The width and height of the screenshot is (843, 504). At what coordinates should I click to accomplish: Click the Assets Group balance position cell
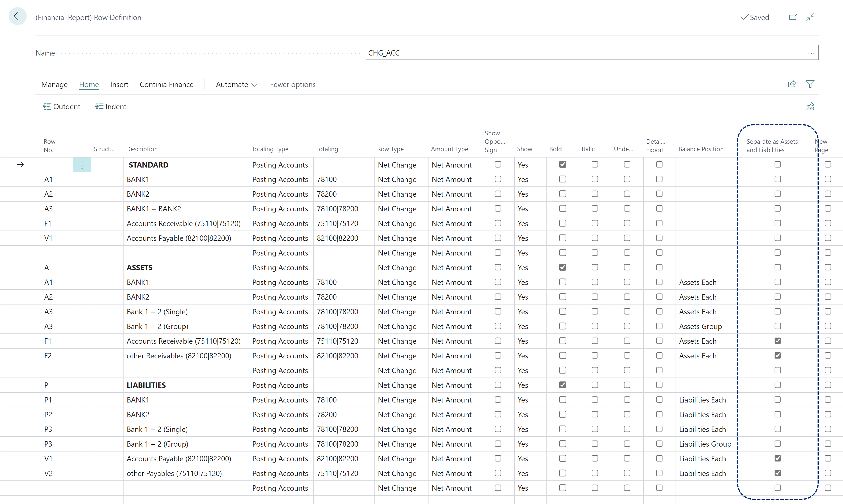coord(709,326)
